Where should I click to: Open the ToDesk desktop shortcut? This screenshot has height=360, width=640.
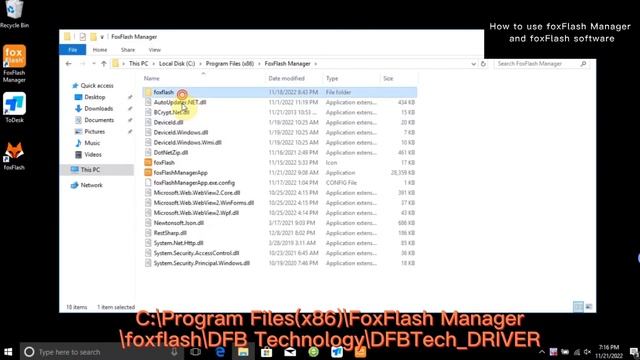[x=14, y=107]
